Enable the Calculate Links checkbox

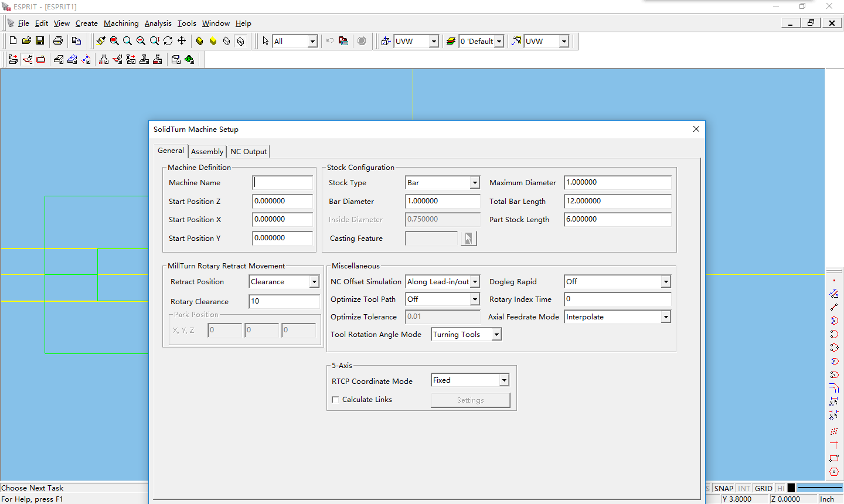point(335,400)
